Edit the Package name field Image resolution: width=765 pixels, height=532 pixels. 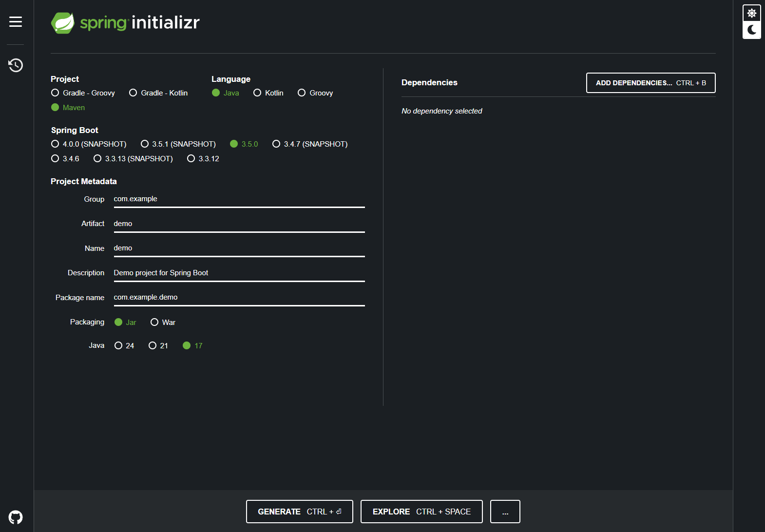[x=239, y=298]
